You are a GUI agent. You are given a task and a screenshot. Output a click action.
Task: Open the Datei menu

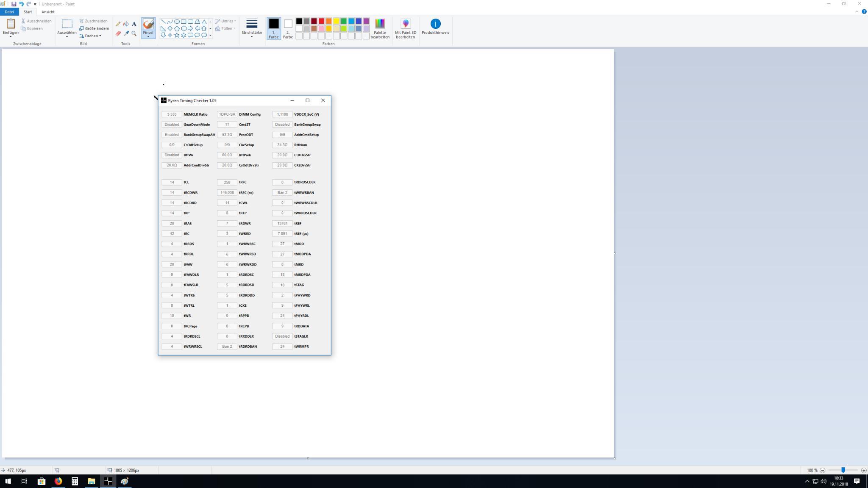point(9,12)
